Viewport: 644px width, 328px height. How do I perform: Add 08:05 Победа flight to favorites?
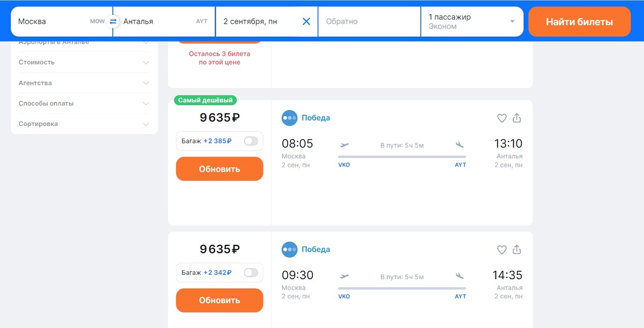[502, 118]
